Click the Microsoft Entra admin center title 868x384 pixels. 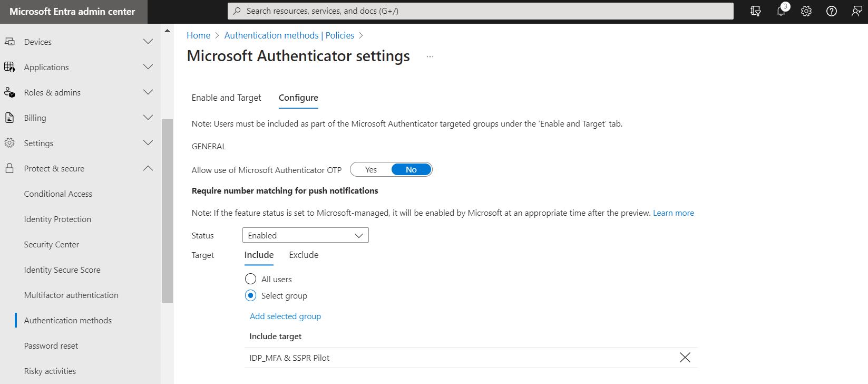pos(72,11)
